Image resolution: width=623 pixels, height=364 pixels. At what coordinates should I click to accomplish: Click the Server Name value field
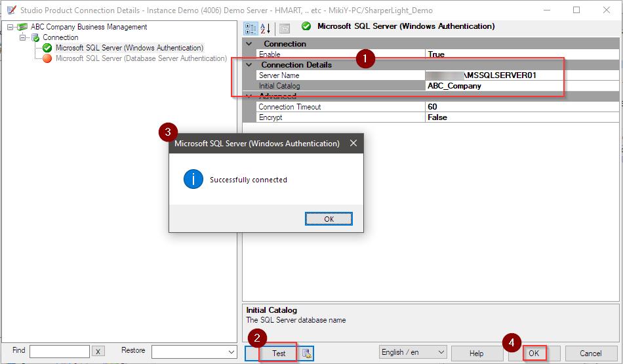pyautogui.click(x=522, y=75)
